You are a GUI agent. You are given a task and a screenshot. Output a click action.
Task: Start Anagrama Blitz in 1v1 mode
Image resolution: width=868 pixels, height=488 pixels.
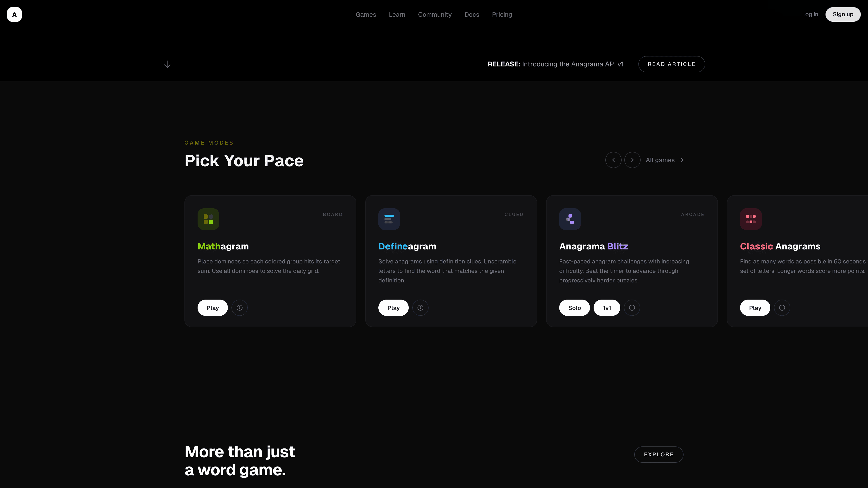(x=606, y=307)
